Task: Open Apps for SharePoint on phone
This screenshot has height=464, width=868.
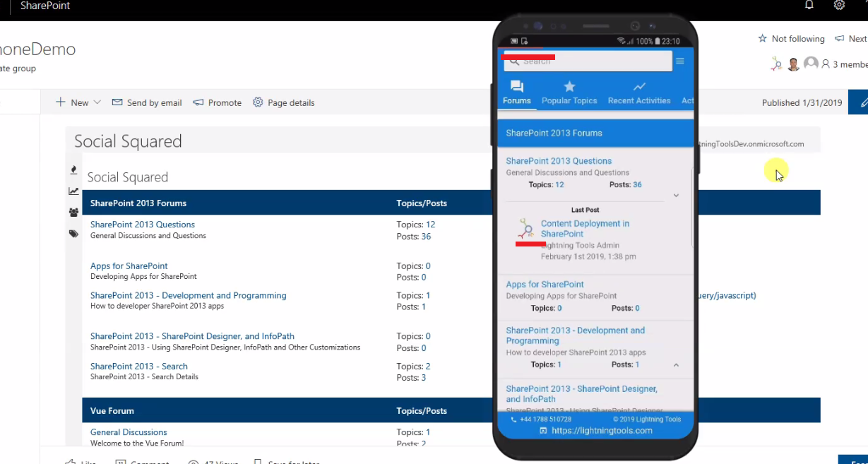Action: (545, 285)
